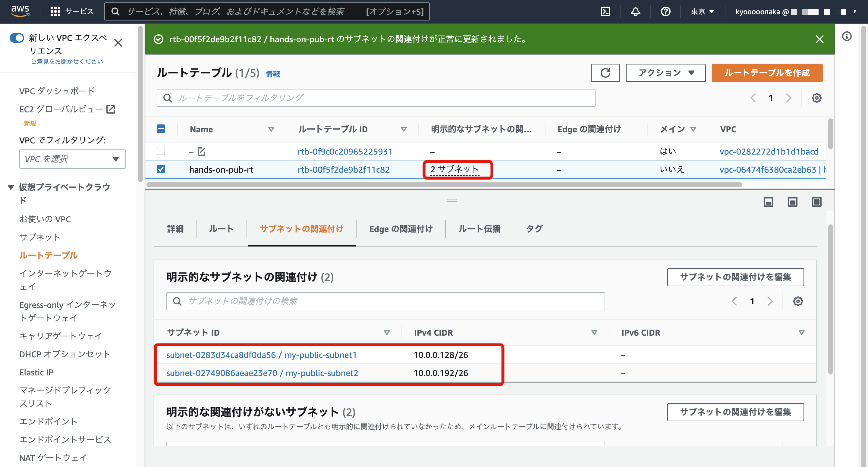Open the アクション dropdown
The width and height of the screenshot is (868, 467).
(x=666, y=73)
